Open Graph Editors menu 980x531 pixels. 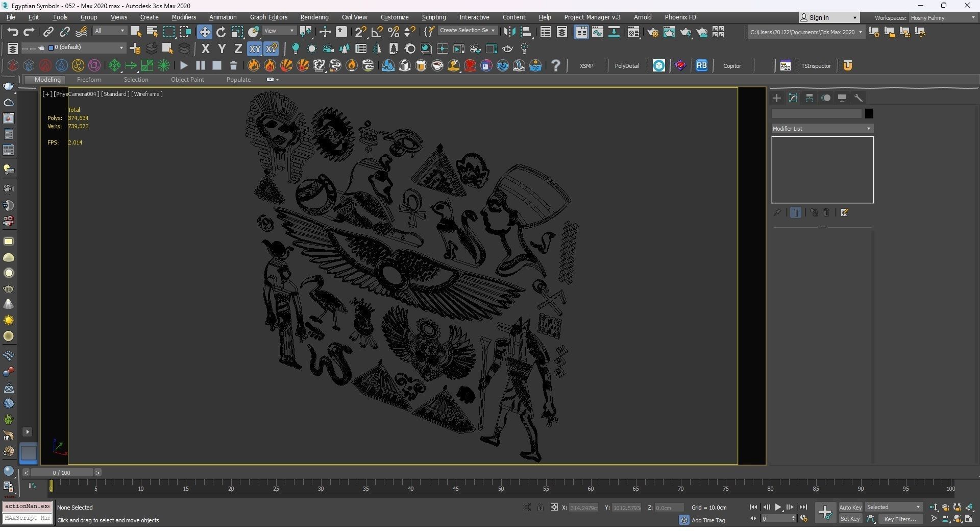[268, 17]
